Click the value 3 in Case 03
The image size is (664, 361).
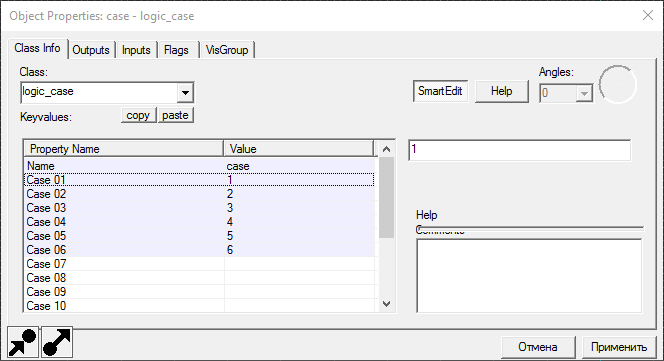click(x=230, y=208)
